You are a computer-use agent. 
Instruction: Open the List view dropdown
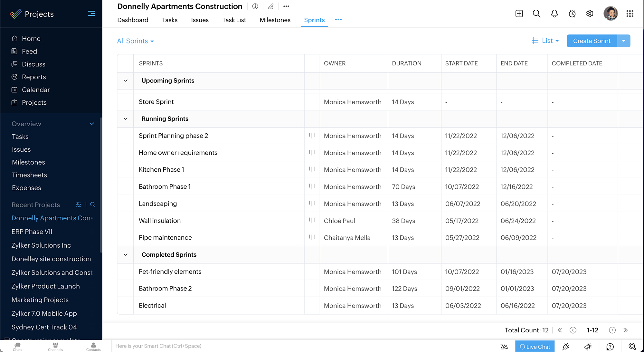pos(545,41)
